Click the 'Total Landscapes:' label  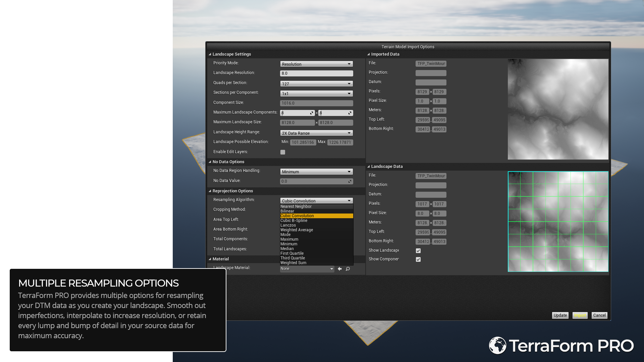[230, 249]
